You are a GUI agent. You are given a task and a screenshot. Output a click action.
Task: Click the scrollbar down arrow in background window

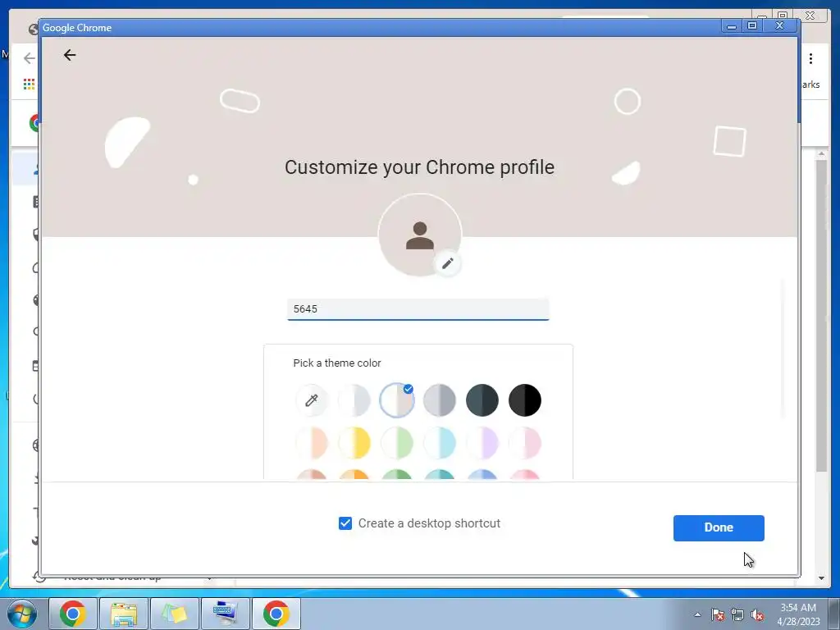[821, 578]
